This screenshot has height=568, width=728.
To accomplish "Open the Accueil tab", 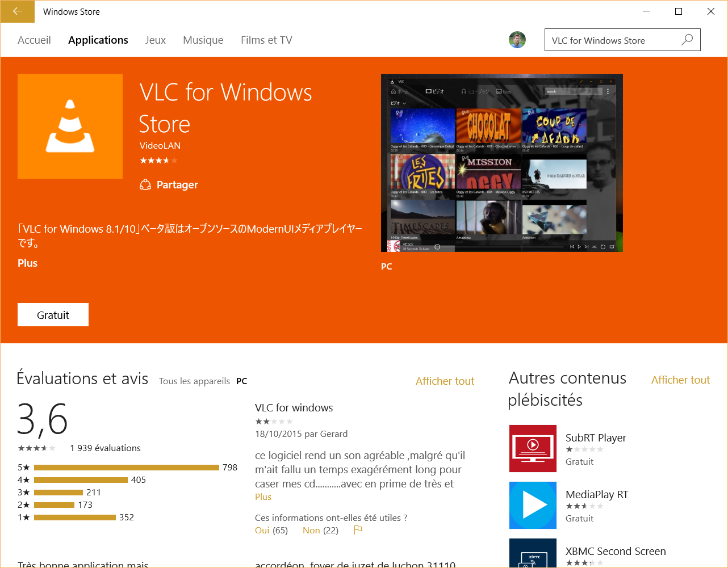I will [34, 40].
